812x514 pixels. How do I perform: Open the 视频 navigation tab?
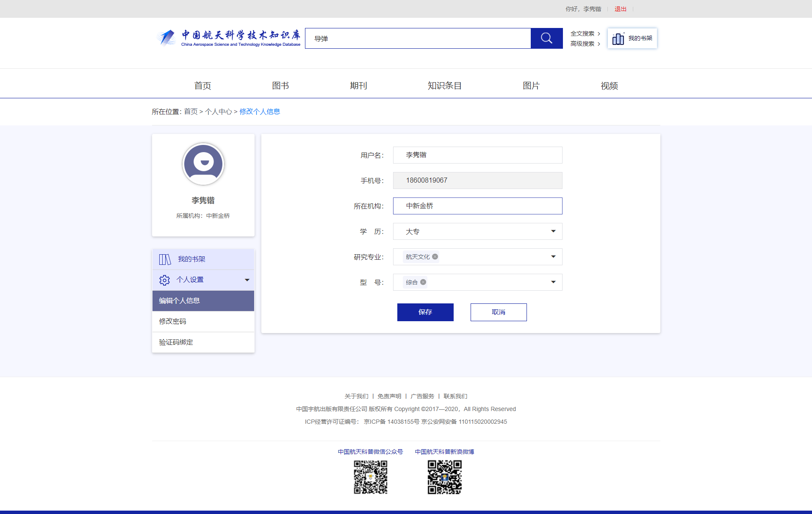click(x=609, y=86)
